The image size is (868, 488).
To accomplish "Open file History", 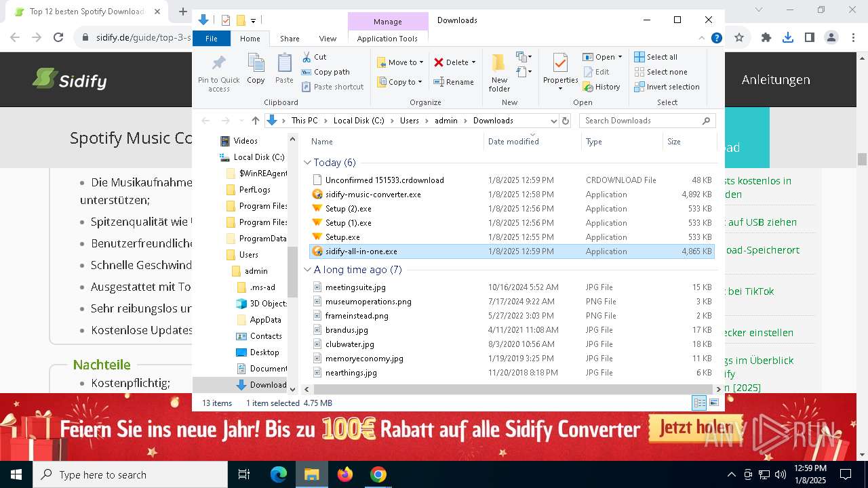I will [x=601, y=87].
